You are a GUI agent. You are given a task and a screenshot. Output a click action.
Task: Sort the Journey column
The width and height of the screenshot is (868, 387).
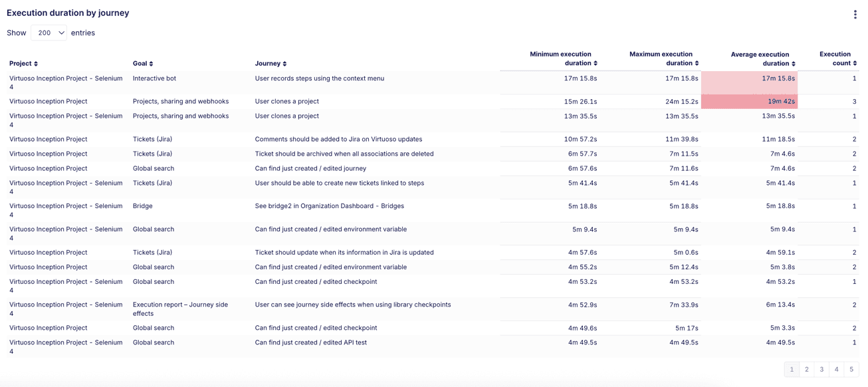tap(269, 63)
